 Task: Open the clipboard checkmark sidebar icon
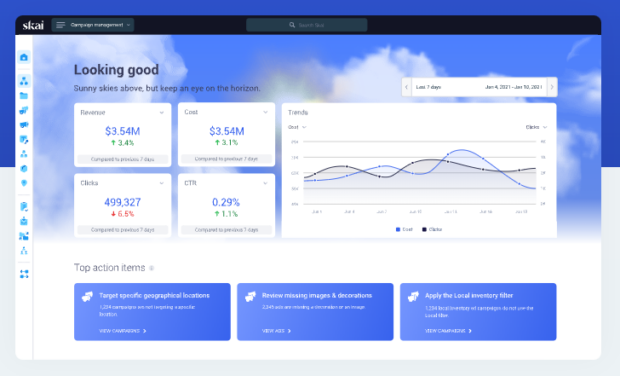[24, 206]
